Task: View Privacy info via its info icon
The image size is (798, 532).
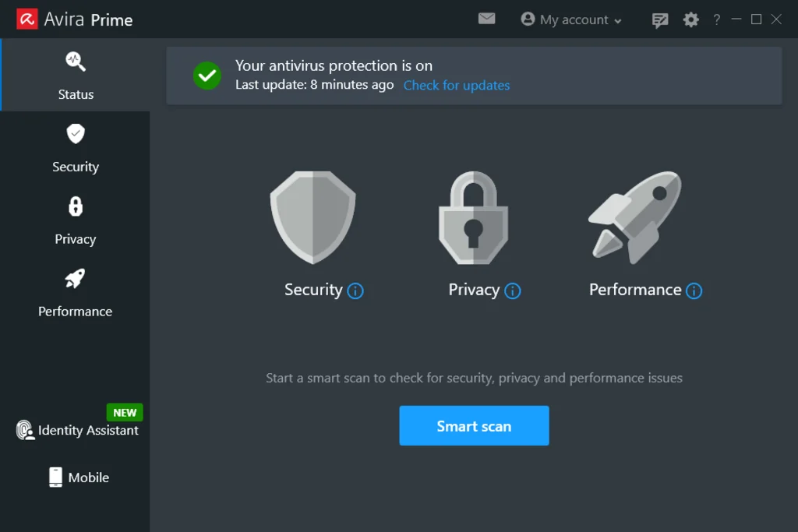Action: (x=514, y=291)
